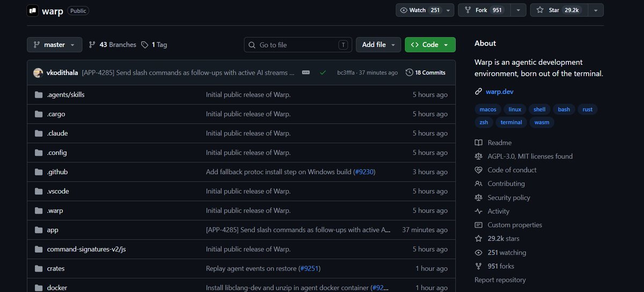Click folder icon beside command-signatures-v2/js
The image size is (644, 292).
pyautogui.click(x=39, y=249)
